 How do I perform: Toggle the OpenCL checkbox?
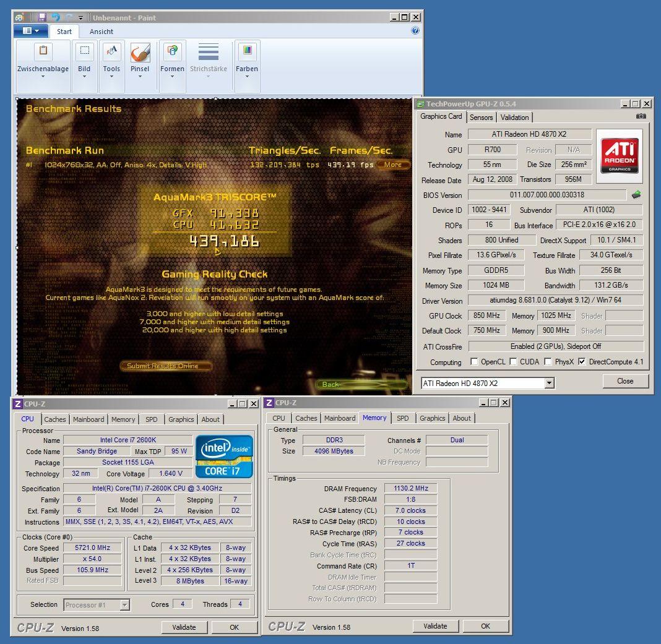coord(474,362)
